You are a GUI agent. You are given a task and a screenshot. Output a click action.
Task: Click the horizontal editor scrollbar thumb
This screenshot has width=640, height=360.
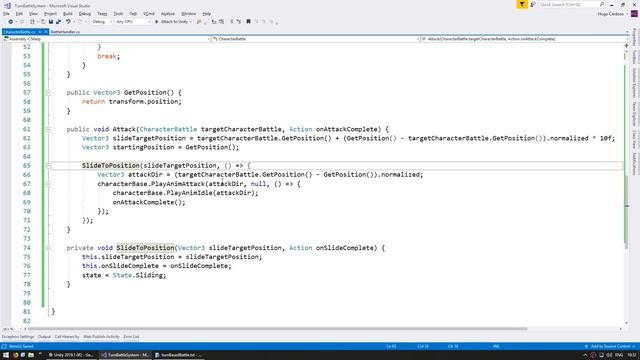[x=278, y=329]
